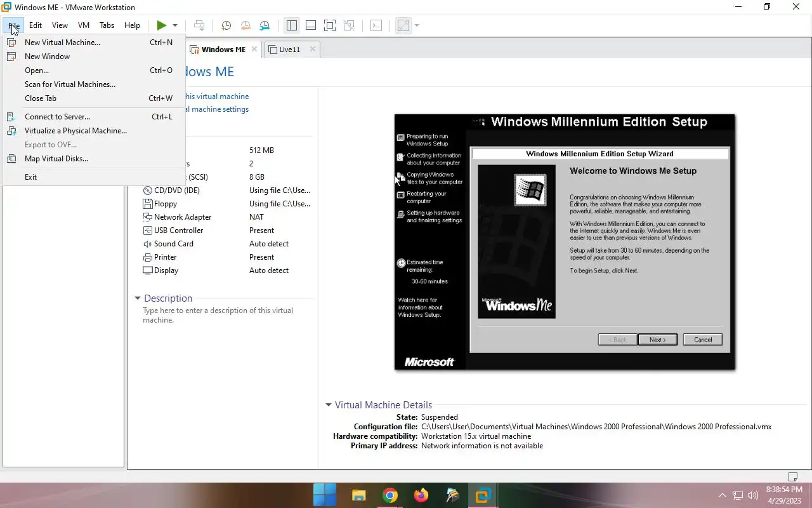Open the VM menu
This screenshot has width=812, height=508.
pyautogui.click(x=84, y=25)
